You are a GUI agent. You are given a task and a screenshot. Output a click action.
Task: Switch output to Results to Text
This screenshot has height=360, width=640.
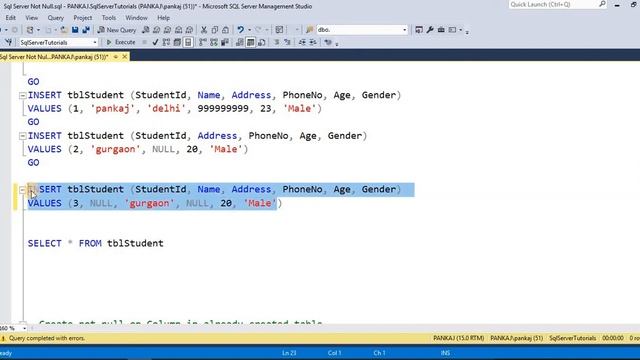(x=240, y=42)
